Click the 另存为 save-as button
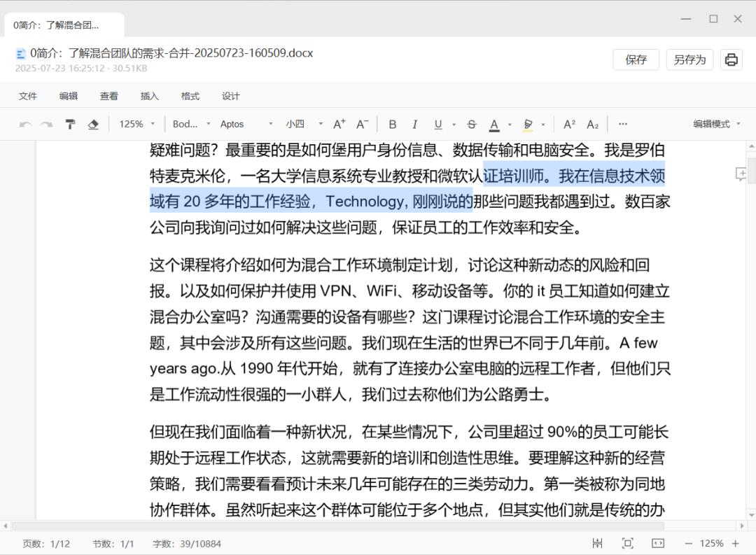Screen dimensions: 756x555 pos(689,59)
